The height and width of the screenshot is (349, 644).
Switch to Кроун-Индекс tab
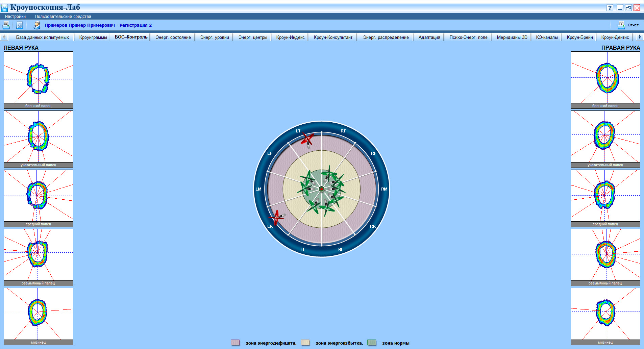pyautogui.click(x=290, y=37)
